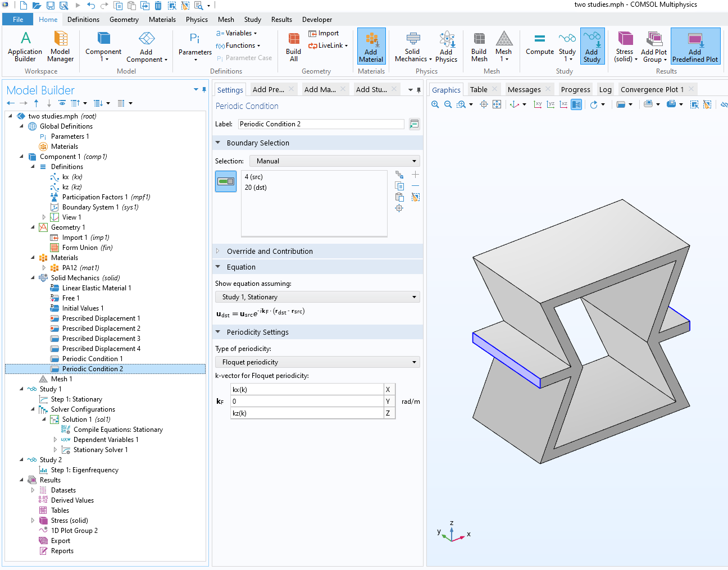Expand the PA12 material node

[44, 268]
